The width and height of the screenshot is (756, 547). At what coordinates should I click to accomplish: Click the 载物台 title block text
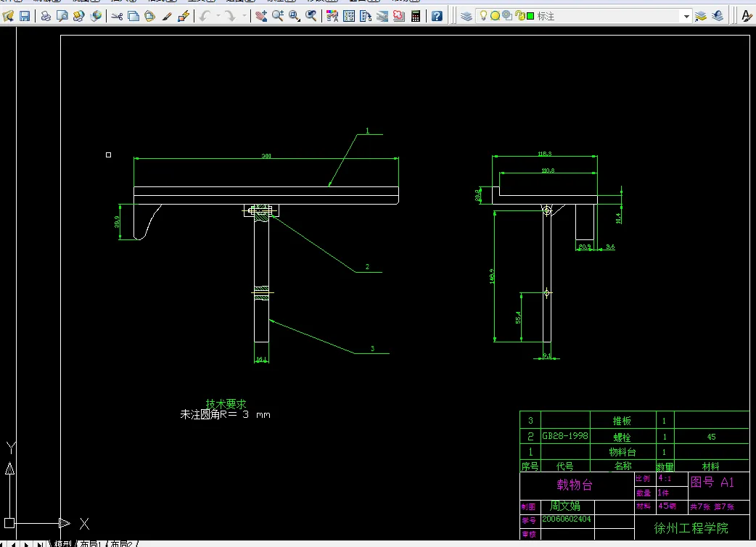point(574,485)
